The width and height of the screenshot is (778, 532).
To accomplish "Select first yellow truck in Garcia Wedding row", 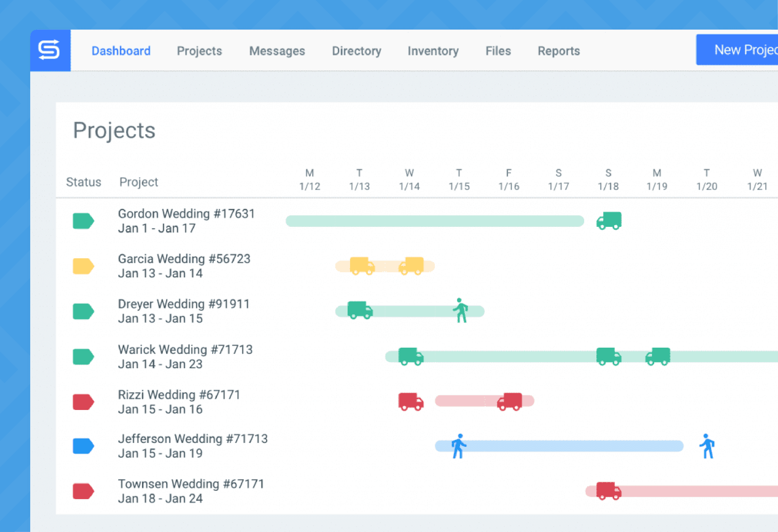I will (x=362, y=266).
